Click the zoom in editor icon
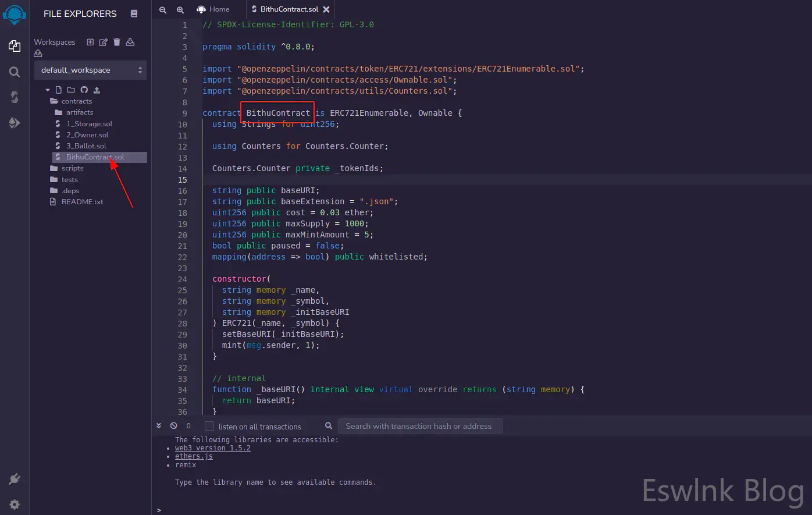Viewport: 812px width, 515px height. coord(180,9)
